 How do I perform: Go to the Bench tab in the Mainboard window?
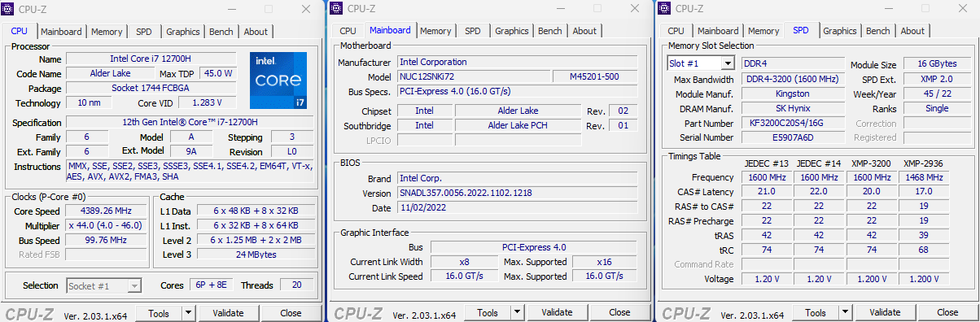(550, 31)
